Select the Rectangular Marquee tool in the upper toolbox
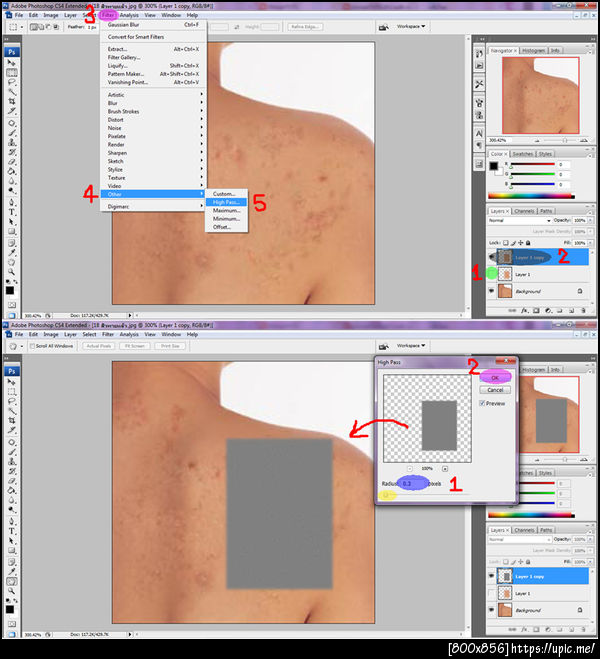Image resolution: width=600 pixels, height=659 pixels. [11, 73]
